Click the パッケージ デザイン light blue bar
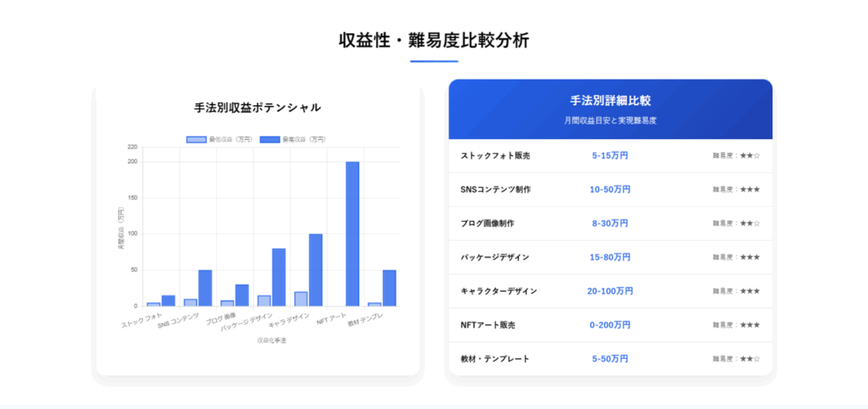868x409 pixels. point(264,300)
